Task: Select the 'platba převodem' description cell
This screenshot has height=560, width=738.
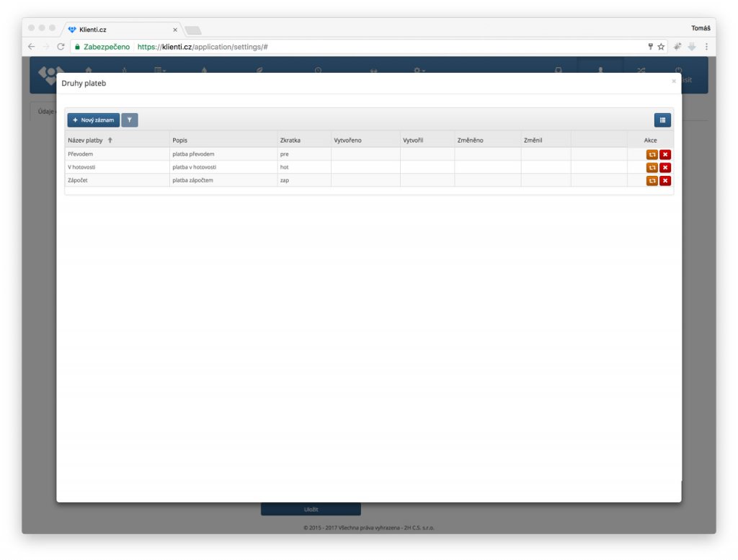Action: [x=193, y=154]
